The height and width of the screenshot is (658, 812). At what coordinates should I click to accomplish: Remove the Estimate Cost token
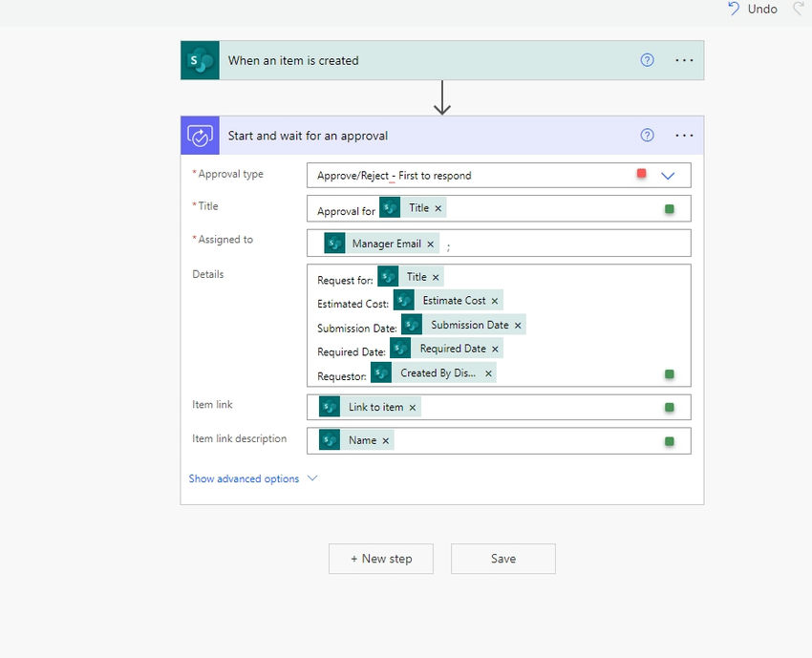[x=495, y=301]
